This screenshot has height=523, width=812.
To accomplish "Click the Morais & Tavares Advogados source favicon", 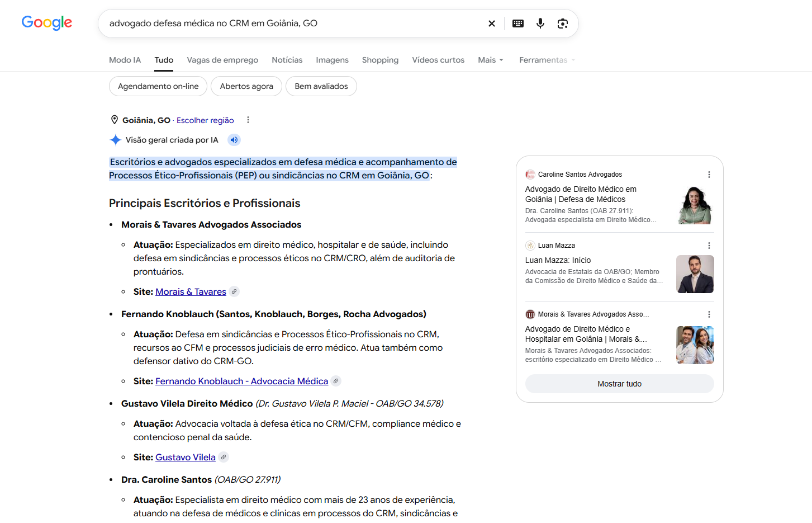I will click(530, 314).
